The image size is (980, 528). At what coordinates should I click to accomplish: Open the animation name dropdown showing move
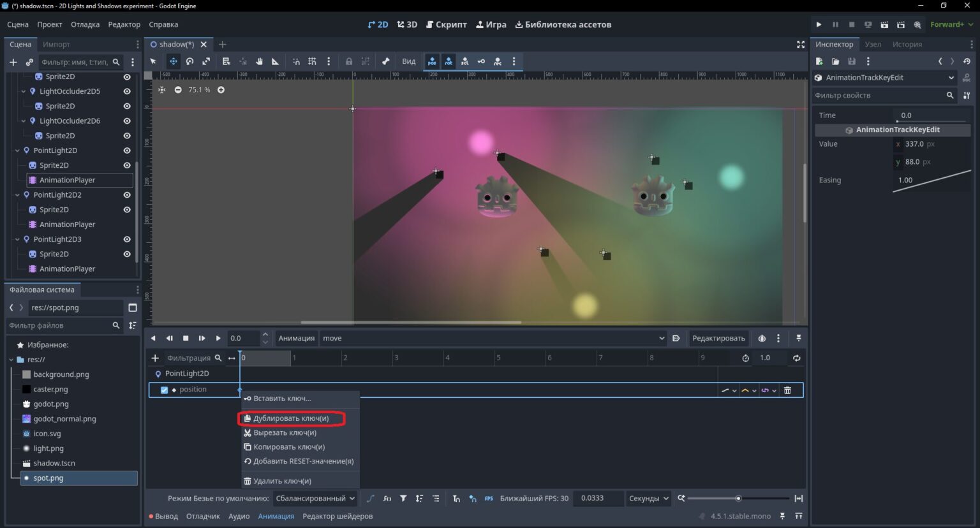pyautogui.click(x=493, y=338)
